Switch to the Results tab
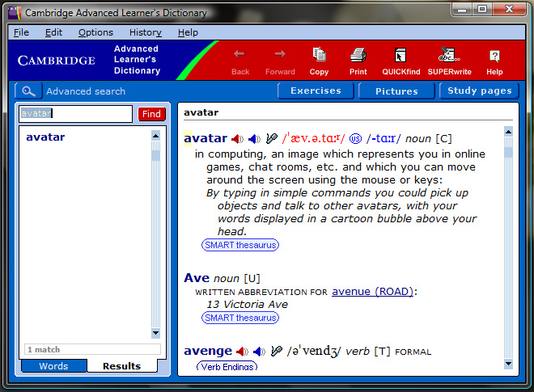This screenshot has height=392, width=534. 122,366
